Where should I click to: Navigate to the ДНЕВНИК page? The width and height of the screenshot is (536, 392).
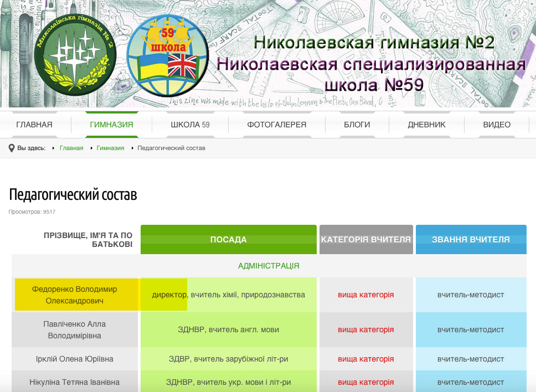click(426, 125)
